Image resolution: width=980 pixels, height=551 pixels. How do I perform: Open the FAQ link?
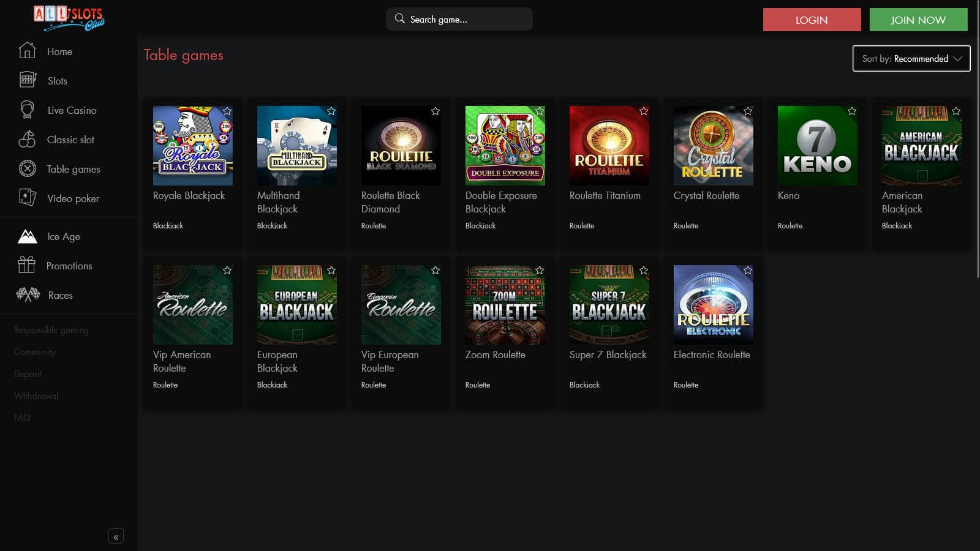(x=22, y=418)
